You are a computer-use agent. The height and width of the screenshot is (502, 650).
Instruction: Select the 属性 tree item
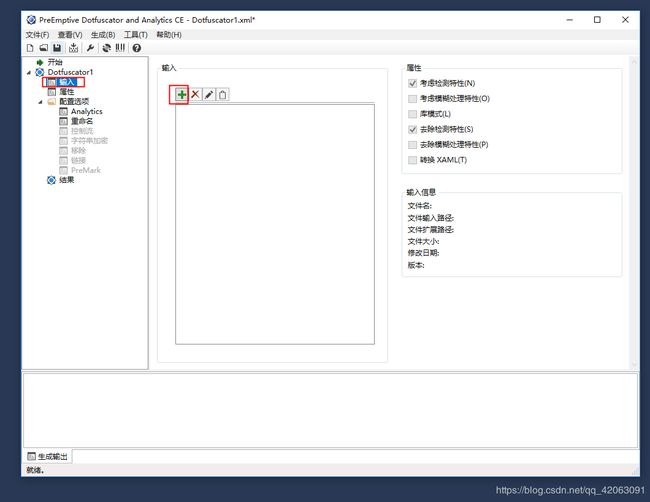[66, 92]
